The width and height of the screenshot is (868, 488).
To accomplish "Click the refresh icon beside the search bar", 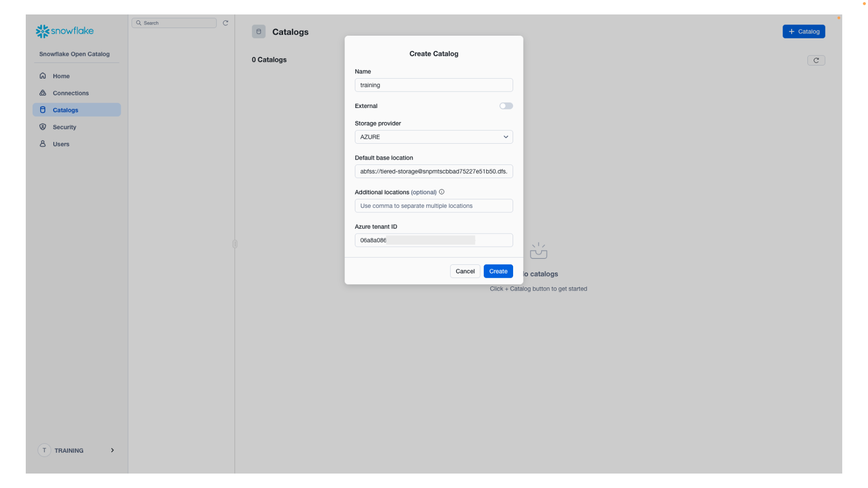I will 226,23.
